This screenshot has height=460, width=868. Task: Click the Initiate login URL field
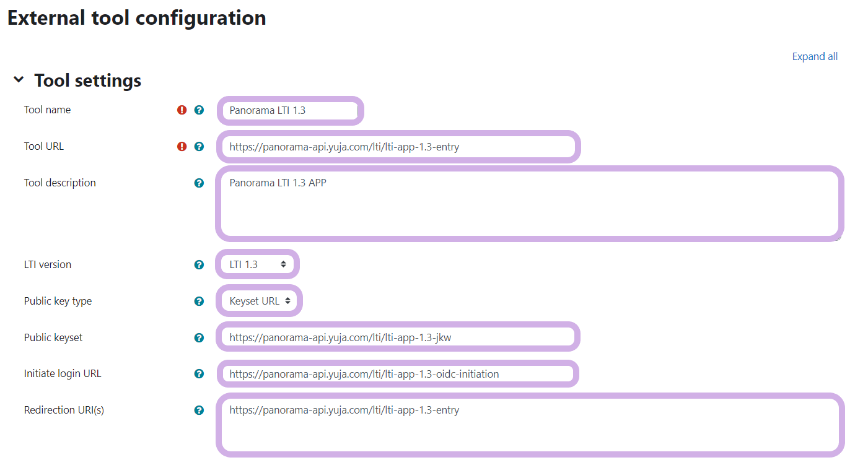point(398,374)
